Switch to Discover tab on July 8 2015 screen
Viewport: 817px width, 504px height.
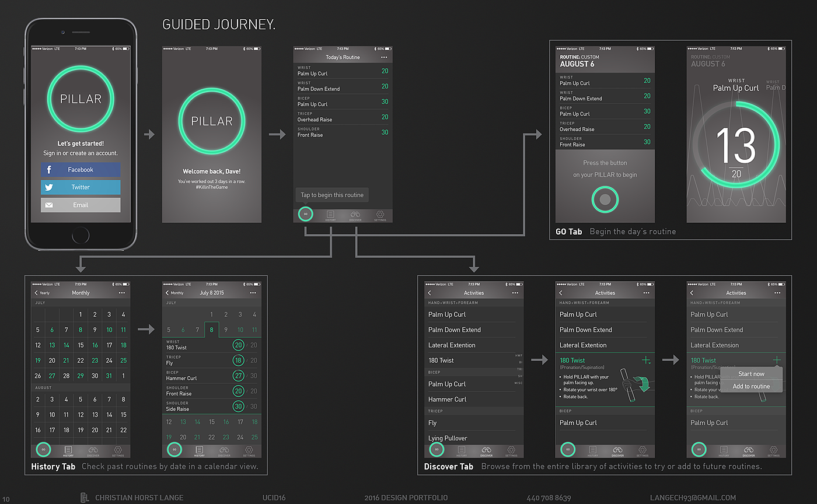[225, 450]
